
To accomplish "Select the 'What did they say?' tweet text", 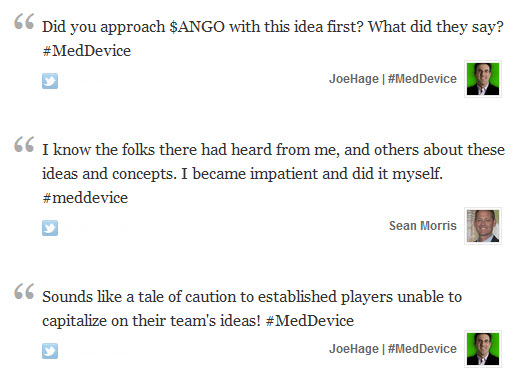I will (x=436, y=27).
